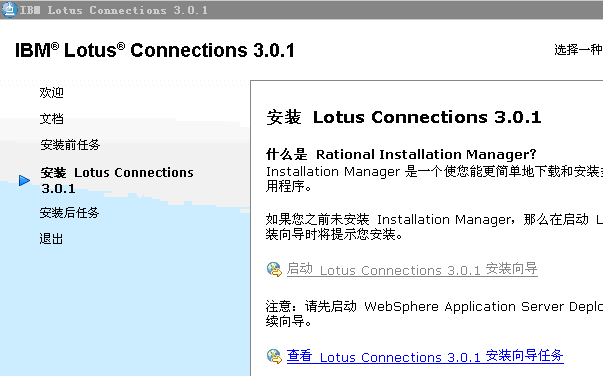Open 查看 Lotus Connections 3.0.1 安装向导任务 link
This screenshot has width=603, height=376.
(425, 356)
